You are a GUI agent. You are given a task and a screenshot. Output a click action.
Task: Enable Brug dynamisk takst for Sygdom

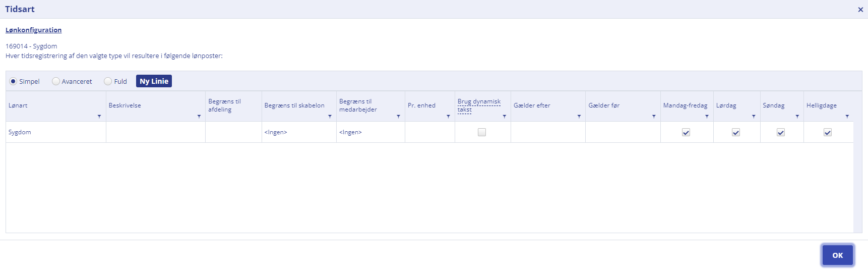click(x=482, y=132)
